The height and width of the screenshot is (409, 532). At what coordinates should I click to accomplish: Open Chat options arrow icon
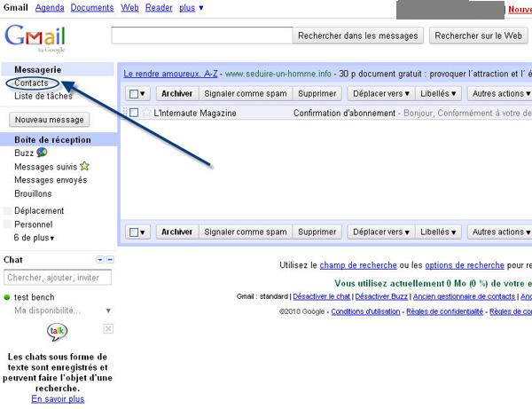click(99, 260)
